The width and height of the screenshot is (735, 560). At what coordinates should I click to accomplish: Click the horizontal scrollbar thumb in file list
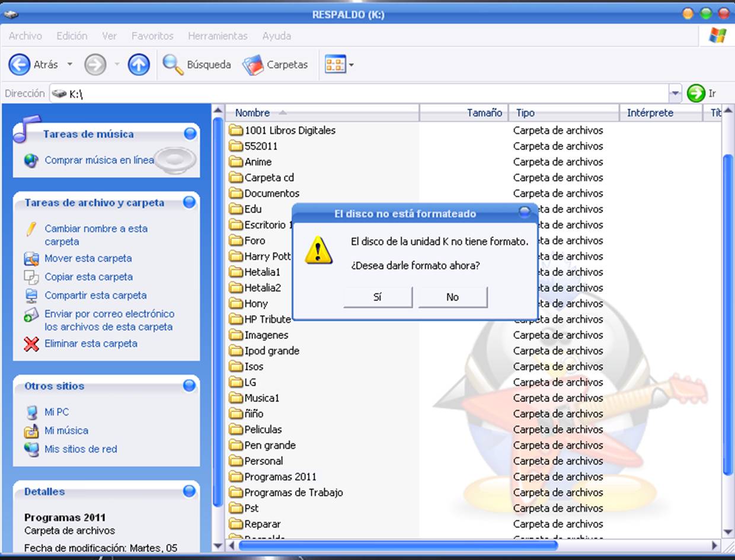[x=397, y=545]
